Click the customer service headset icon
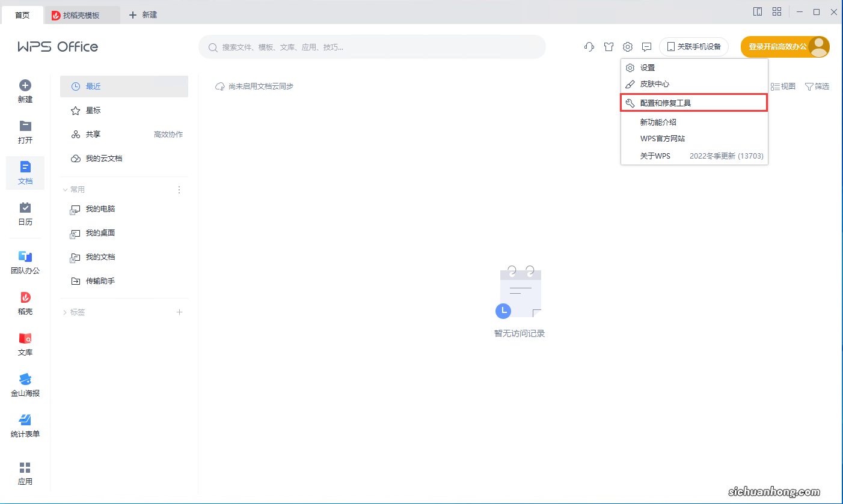The image size is (843, 504). tap(589, 47)
